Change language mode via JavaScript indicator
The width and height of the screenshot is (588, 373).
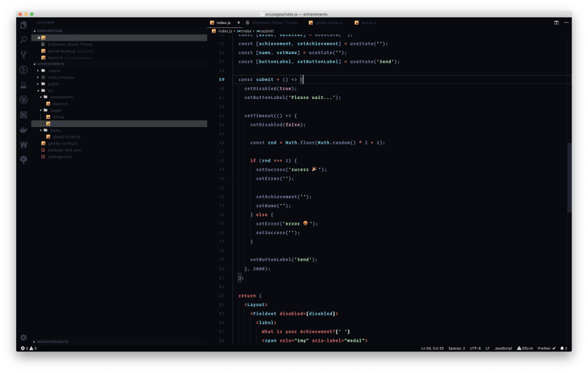tap(503, 348)
